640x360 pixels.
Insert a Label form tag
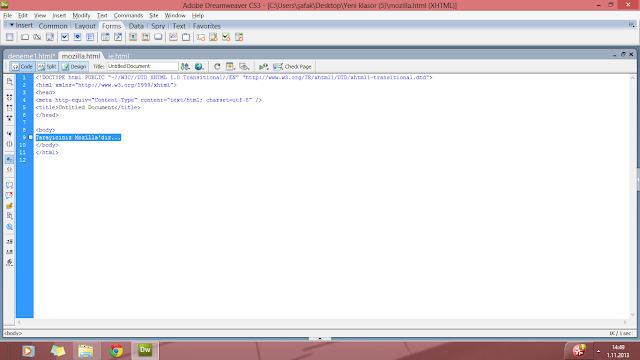click(173, 37)
